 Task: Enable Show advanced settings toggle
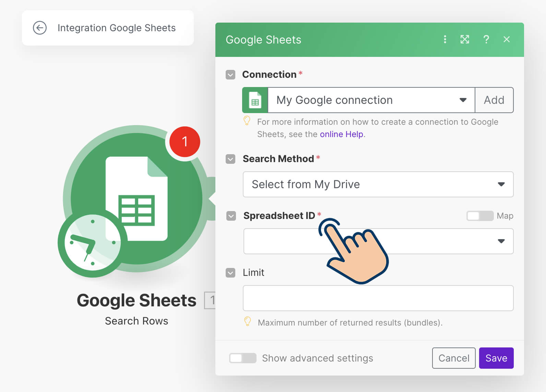tap(242, 358)
